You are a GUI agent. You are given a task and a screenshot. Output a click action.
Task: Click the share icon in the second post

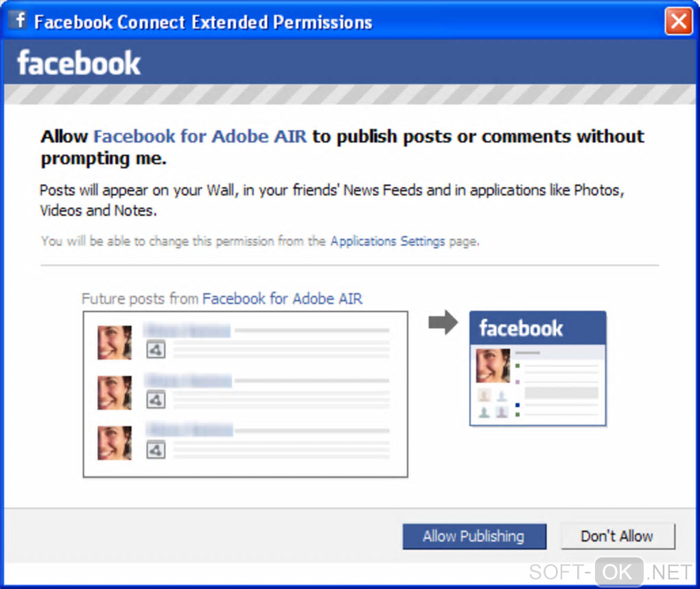coord(156,400)
